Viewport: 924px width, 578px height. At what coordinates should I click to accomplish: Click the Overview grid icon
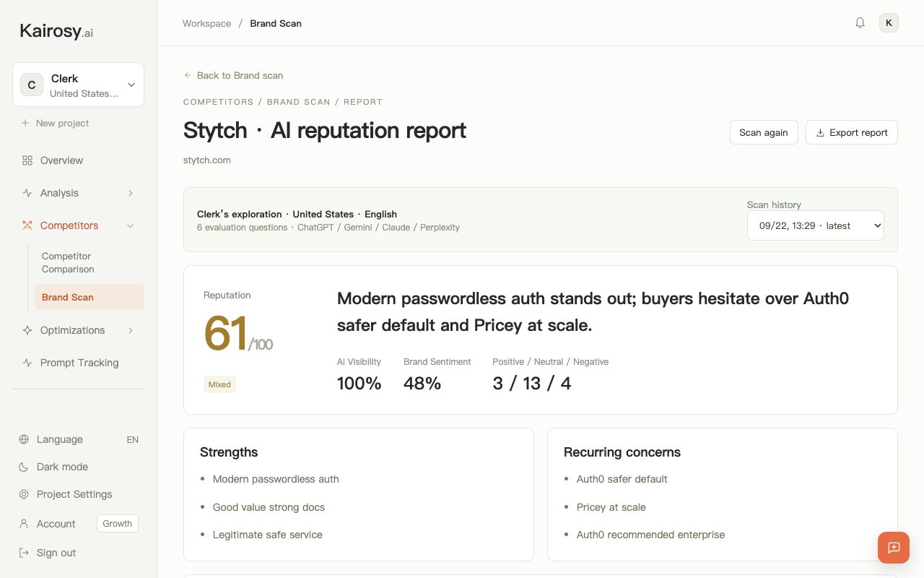click(27, 160)
